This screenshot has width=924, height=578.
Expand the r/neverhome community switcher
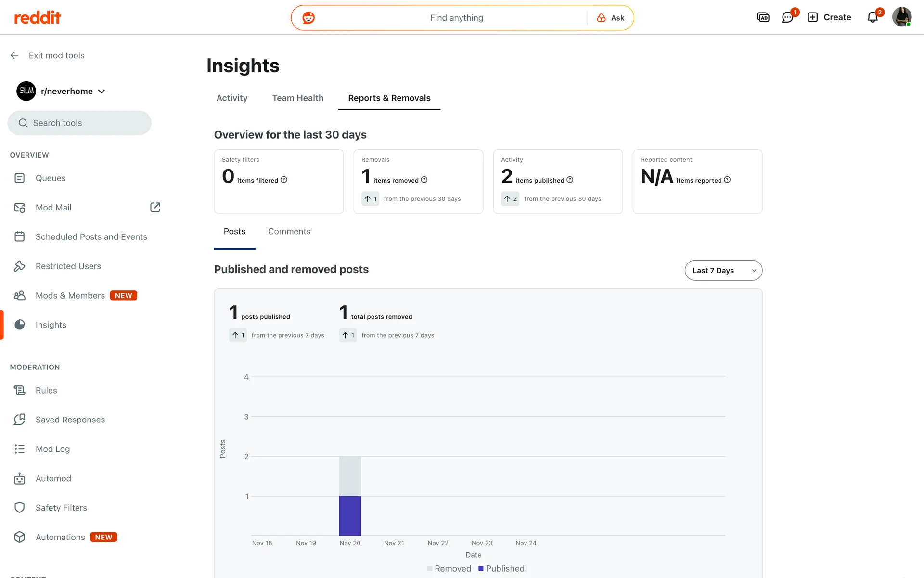[x=72, y=92]
